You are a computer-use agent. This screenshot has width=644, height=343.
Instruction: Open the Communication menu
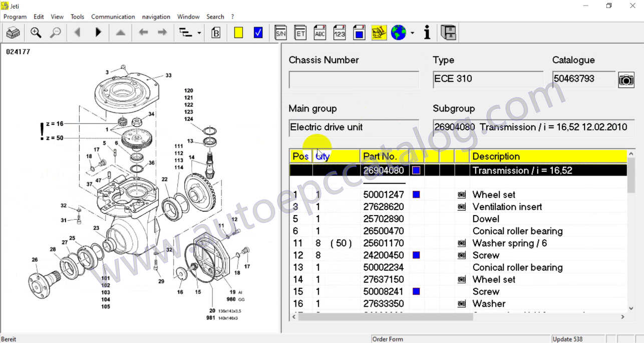click(113, 17)
